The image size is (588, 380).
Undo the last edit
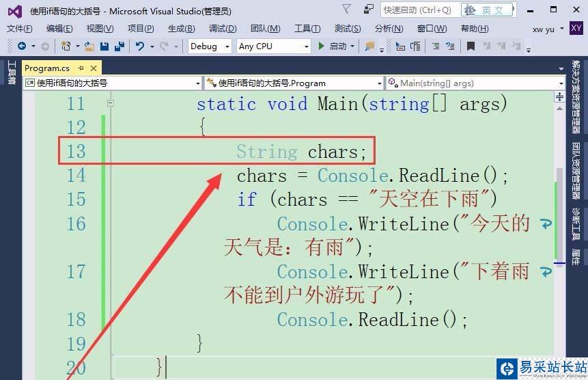pyautogui.click(x=139, y=46)
